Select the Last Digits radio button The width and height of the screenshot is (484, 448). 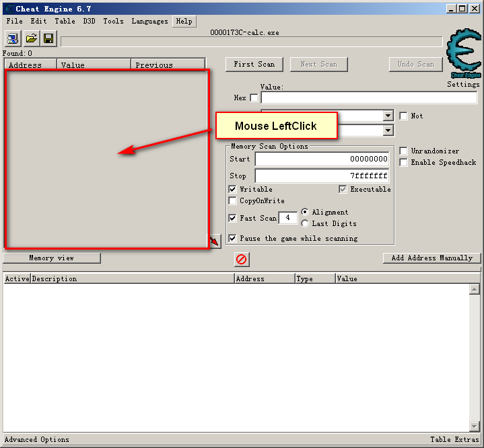pos(305,223)
